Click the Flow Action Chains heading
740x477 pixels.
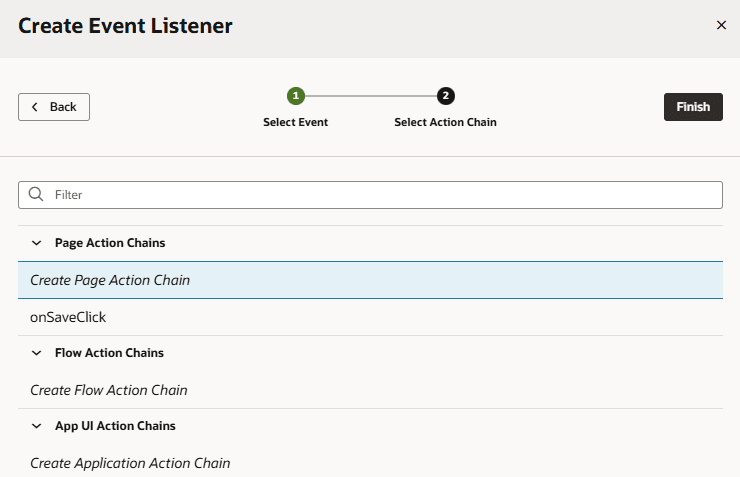click(x=109, y=353)
